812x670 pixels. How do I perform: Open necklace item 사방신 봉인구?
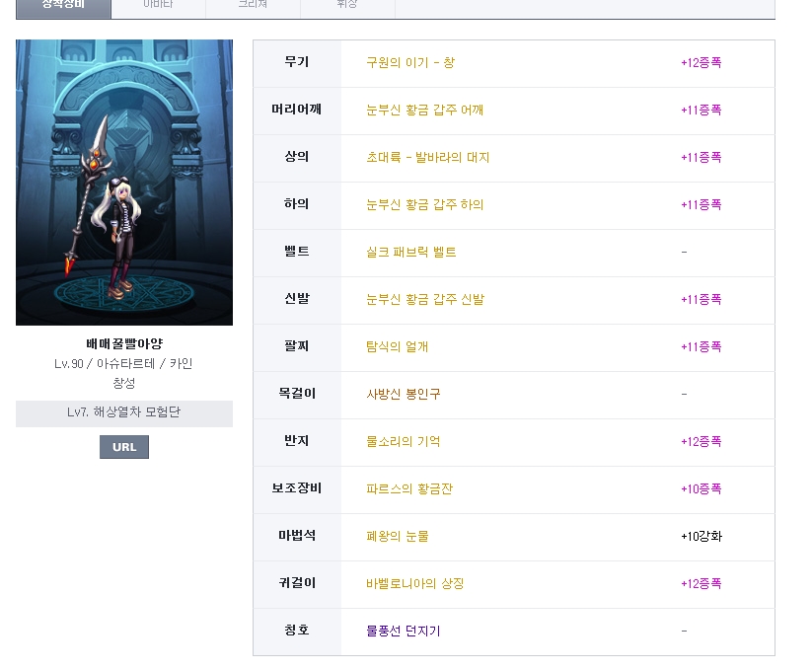403,395
